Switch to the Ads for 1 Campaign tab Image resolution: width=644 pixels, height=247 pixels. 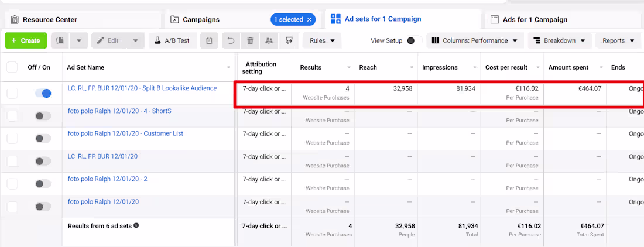tap(564, 19)
